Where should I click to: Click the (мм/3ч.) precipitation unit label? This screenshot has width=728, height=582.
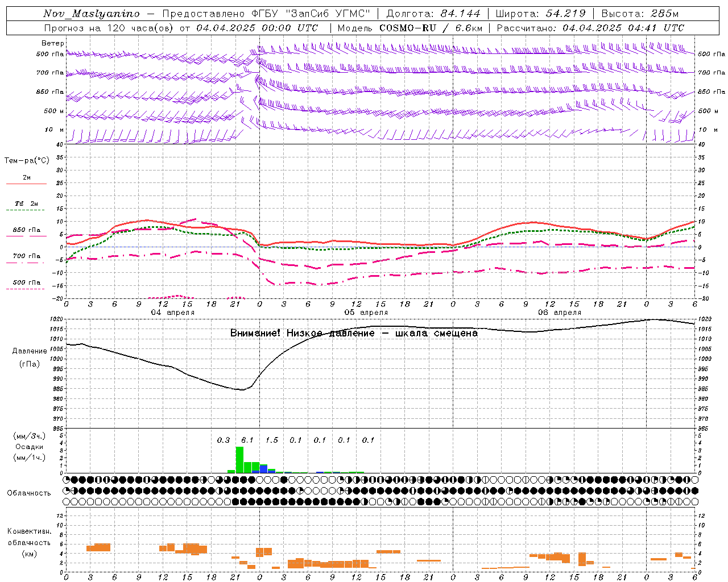(29, 436)
